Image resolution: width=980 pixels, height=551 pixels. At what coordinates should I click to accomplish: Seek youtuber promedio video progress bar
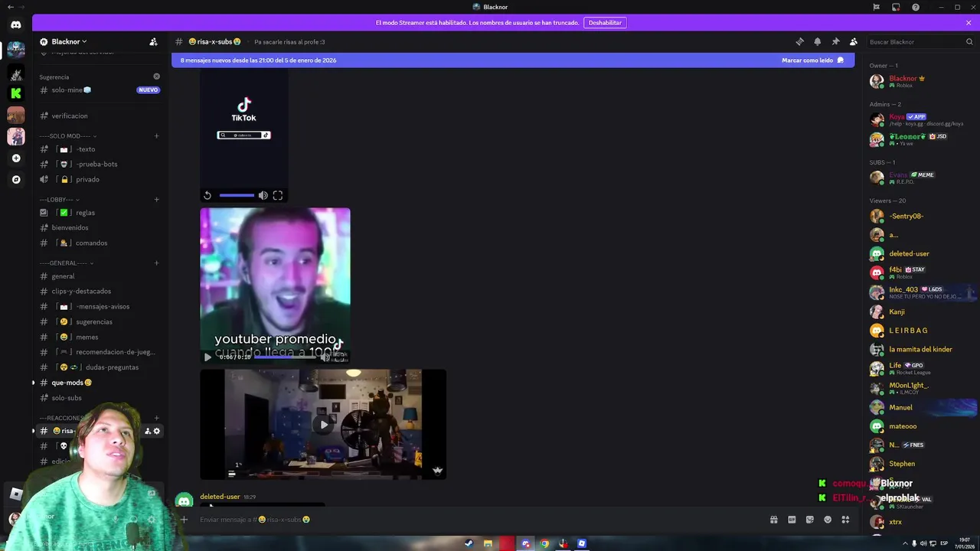coord(283,357)
